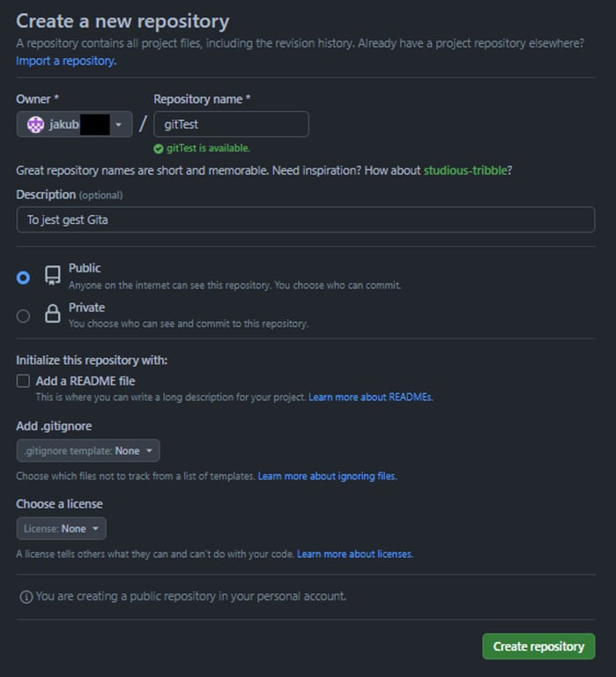Use the studious-tribble name suggestion
This screenshot has width=616, height=677.
(465, 170)
